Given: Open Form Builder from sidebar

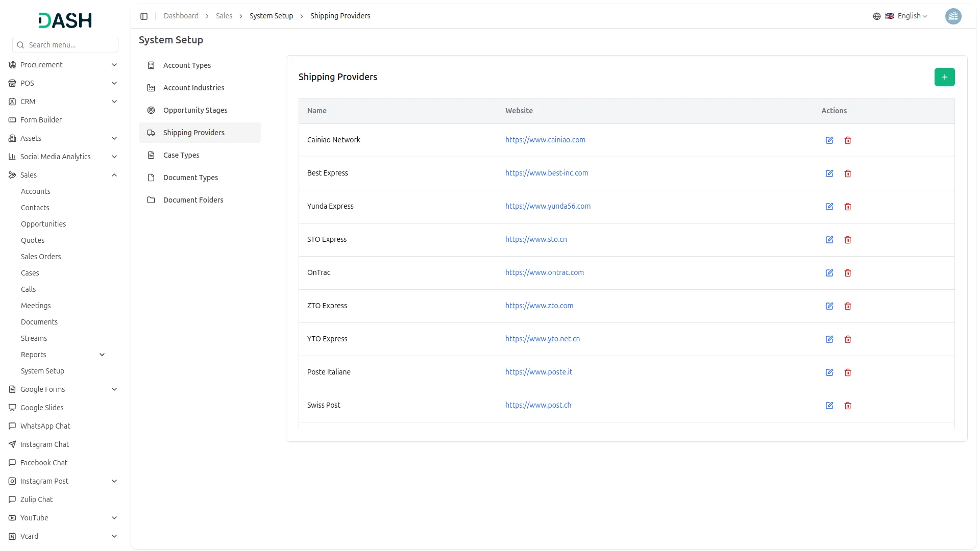Looking at the screenshot, I should 41,120.
